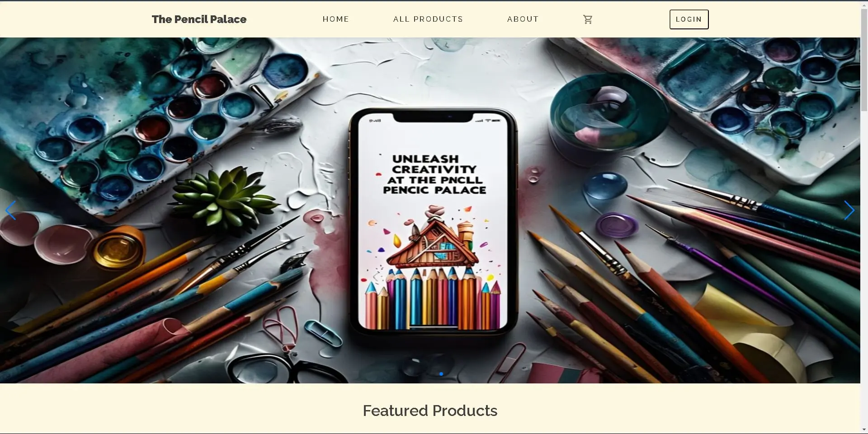
Task: Click The Pencil Palace logo
Action: pyautogui.click(x=199, y=19)
